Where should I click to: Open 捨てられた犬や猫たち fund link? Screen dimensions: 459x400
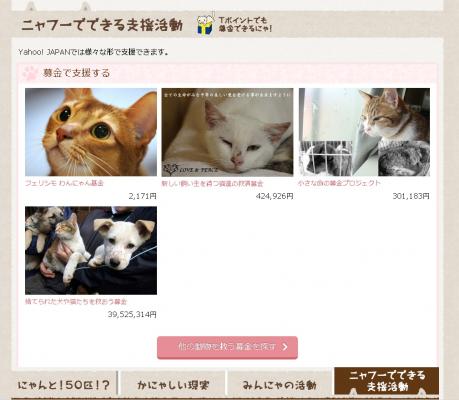pyautogui.click(x=76, y=302)
